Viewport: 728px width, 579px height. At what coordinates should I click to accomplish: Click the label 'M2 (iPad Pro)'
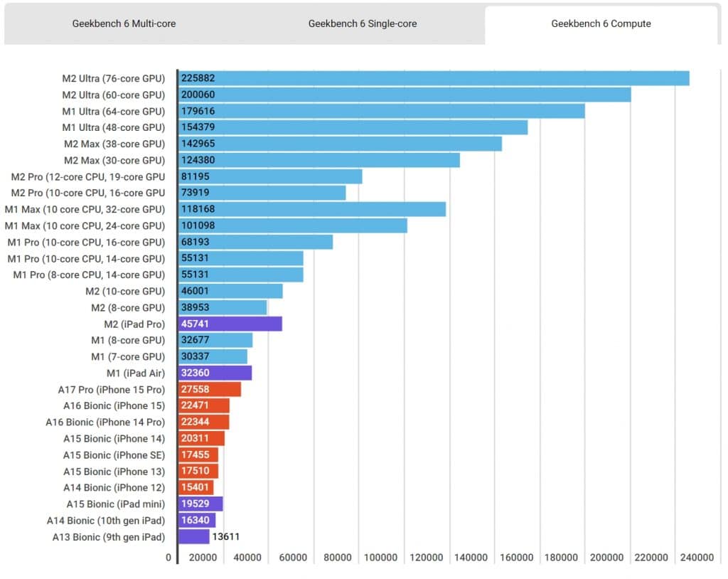(x=134, y=324)
